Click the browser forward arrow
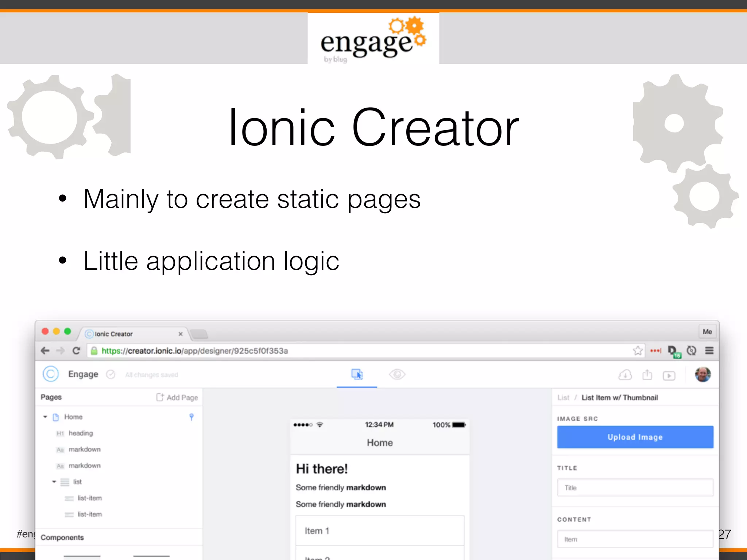The width and height of the screenshot is (747, 560). pyautogui.click(x=60, y=351)
